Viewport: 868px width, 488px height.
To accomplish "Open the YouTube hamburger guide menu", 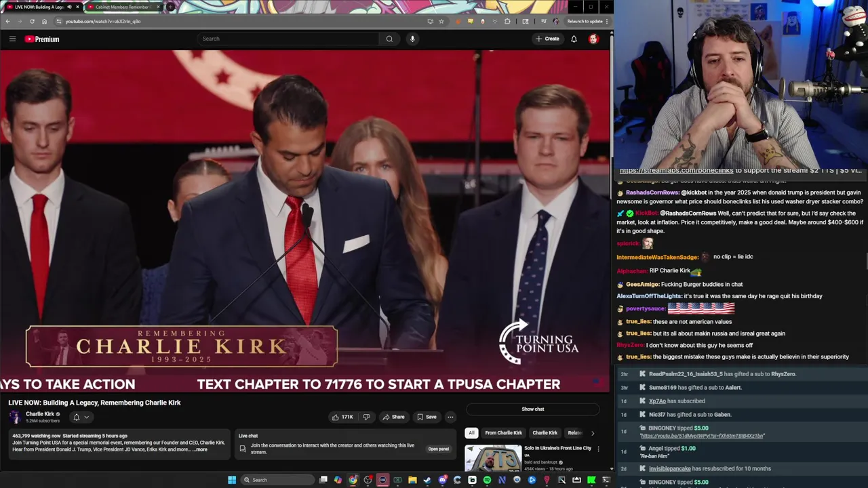I will click(12, 39).
